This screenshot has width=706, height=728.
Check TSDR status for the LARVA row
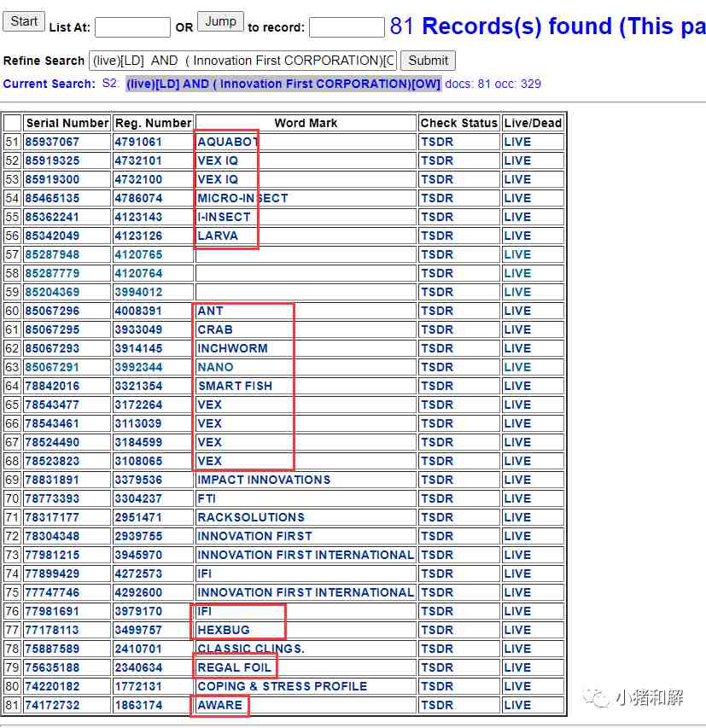tap(436, 236)
